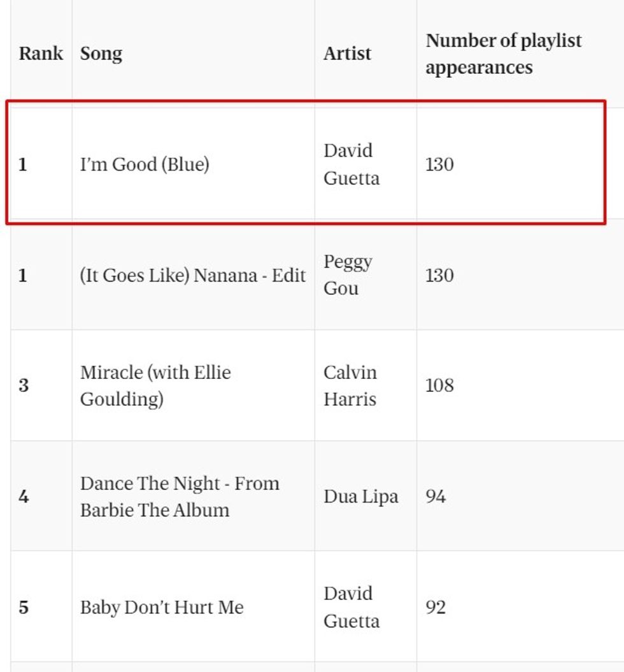This screenshot has height=672, width=624.
Task: Click the Dua Lipa artist cell
Action: (361, 496)
